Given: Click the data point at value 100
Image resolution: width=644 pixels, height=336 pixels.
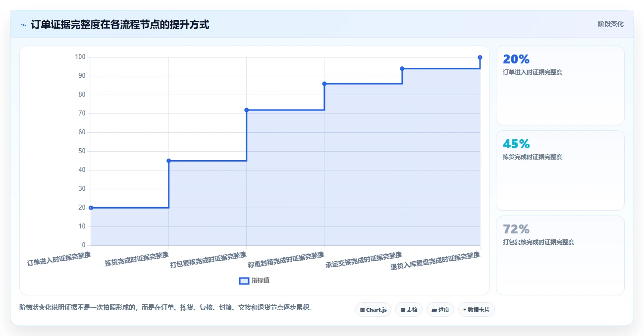Looking at the screenshot, I should (x=480, y=57).
